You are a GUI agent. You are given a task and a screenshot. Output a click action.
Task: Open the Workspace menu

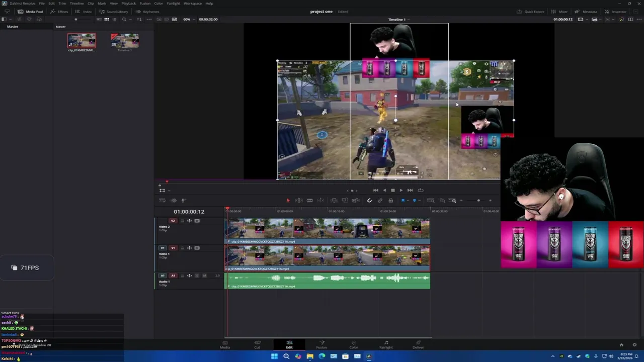193,4
